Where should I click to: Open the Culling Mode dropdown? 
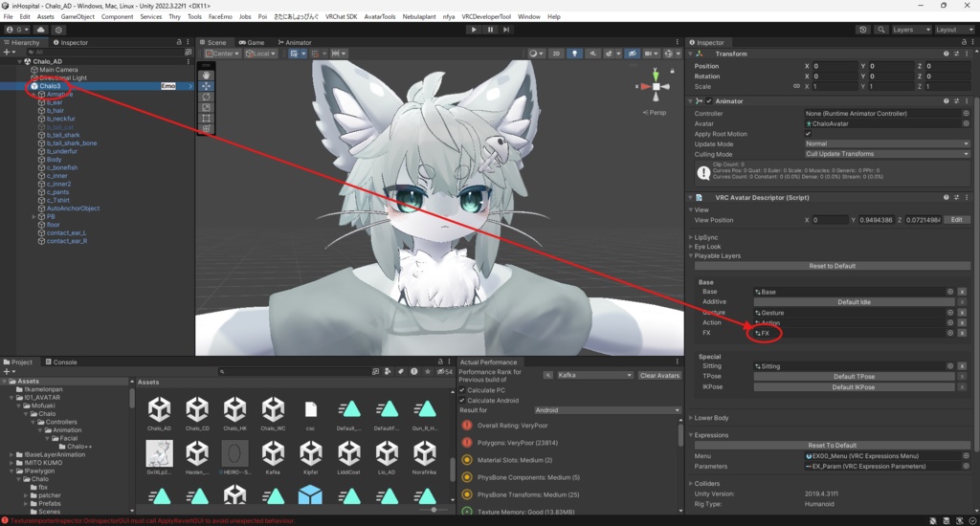tap(886, 154)
